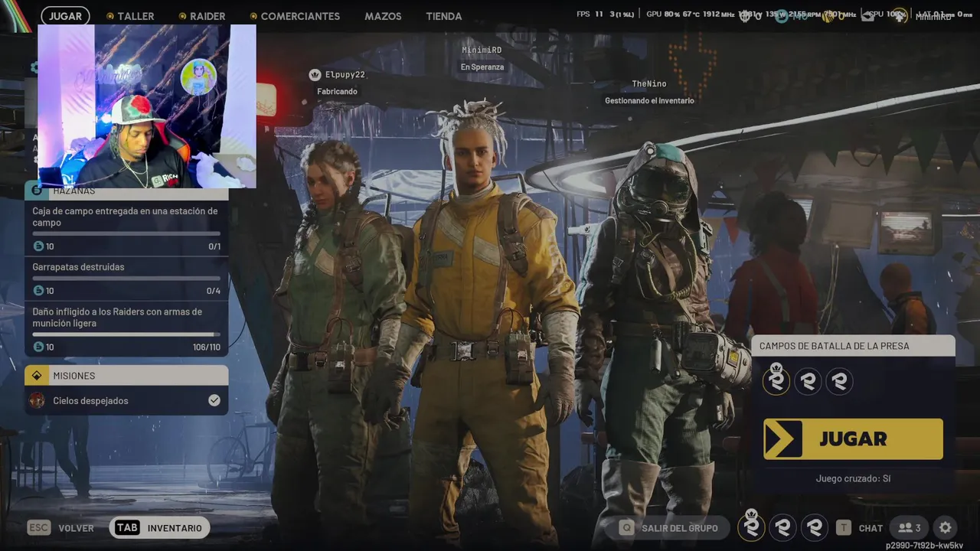
Task: Click the crowned party leader icon in map panel
Action: (x=776, y=380)
